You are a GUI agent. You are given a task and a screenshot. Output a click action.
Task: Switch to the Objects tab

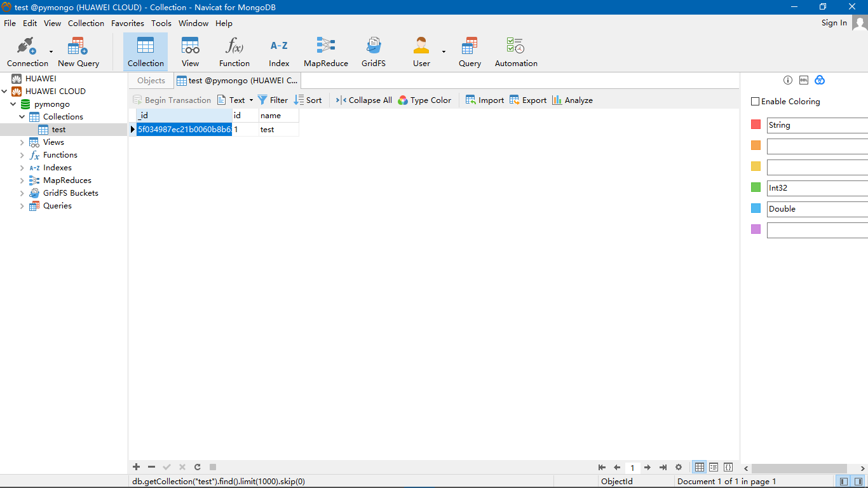(151, 81)
